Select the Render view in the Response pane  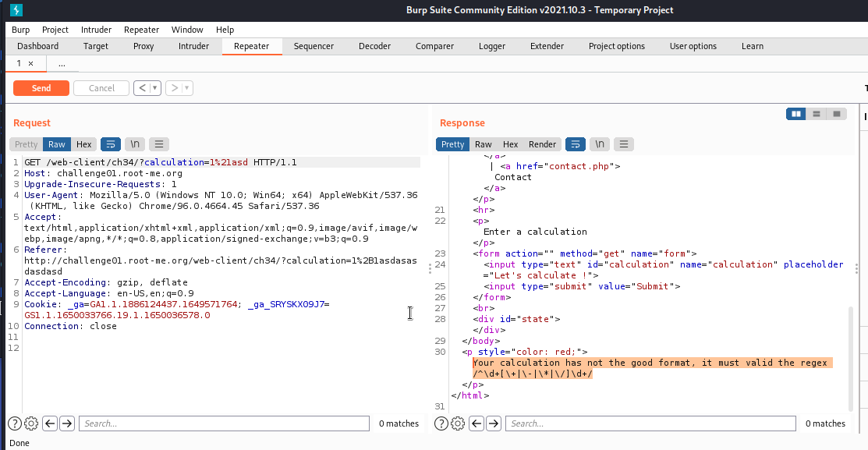click(542, 144)
